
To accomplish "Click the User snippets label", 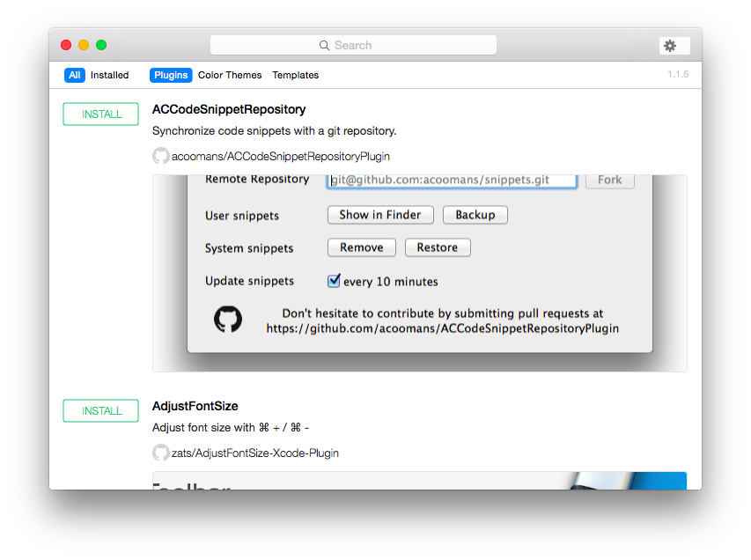I will [242, 216].
